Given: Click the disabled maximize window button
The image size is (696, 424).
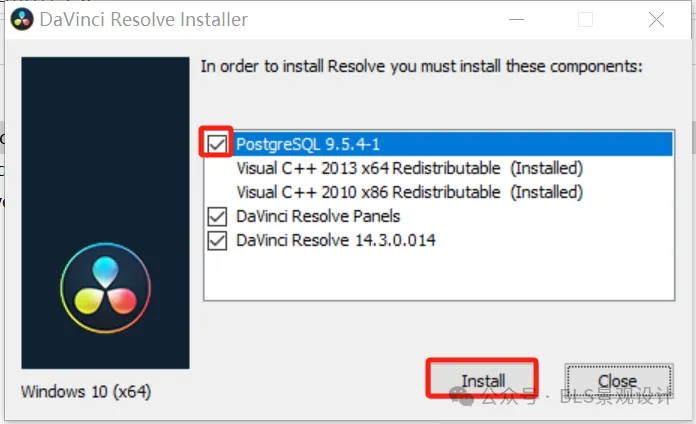Looking at the screenshot, I should (585, 20).
